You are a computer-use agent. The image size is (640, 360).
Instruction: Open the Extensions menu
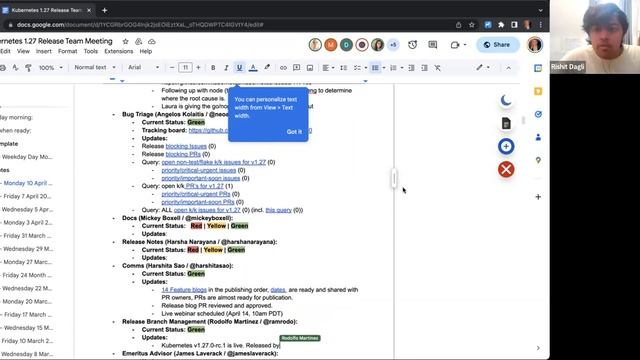pos(118,51)
